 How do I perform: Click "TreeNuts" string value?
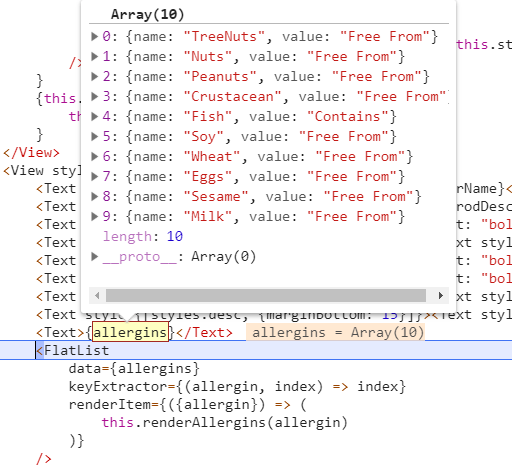tap(224, 36)
